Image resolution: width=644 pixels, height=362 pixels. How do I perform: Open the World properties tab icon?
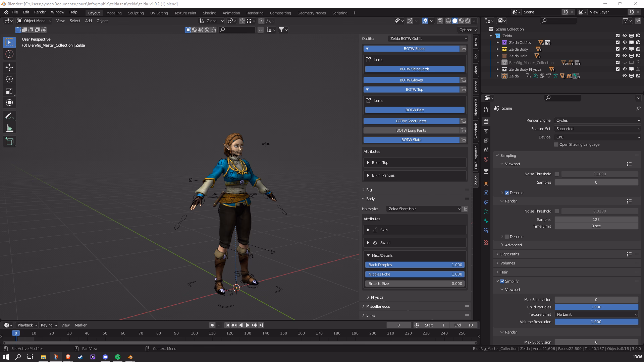click(486, 159)
